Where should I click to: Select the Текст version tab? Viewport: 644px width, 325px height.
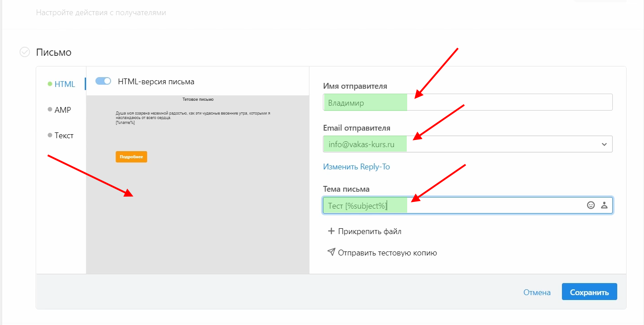point(64,136)
